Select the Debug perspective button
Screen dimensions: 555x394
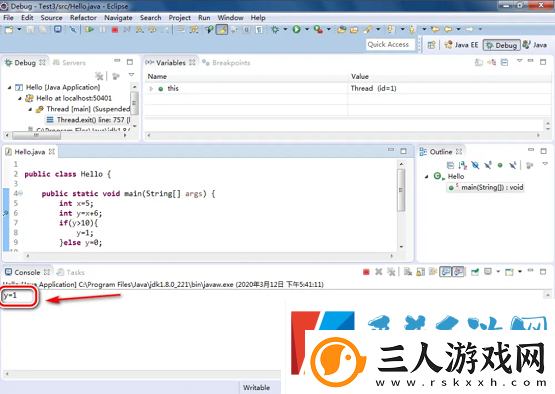click(501, 45)
